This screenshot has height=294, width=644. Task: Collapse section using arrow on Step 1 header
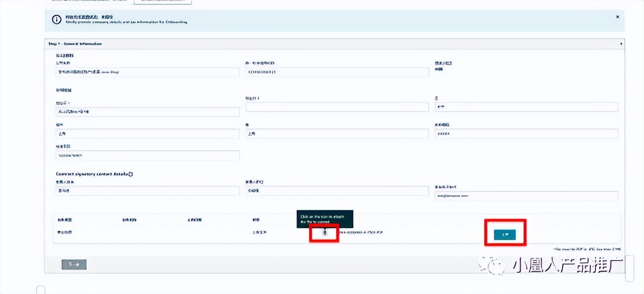621,44
